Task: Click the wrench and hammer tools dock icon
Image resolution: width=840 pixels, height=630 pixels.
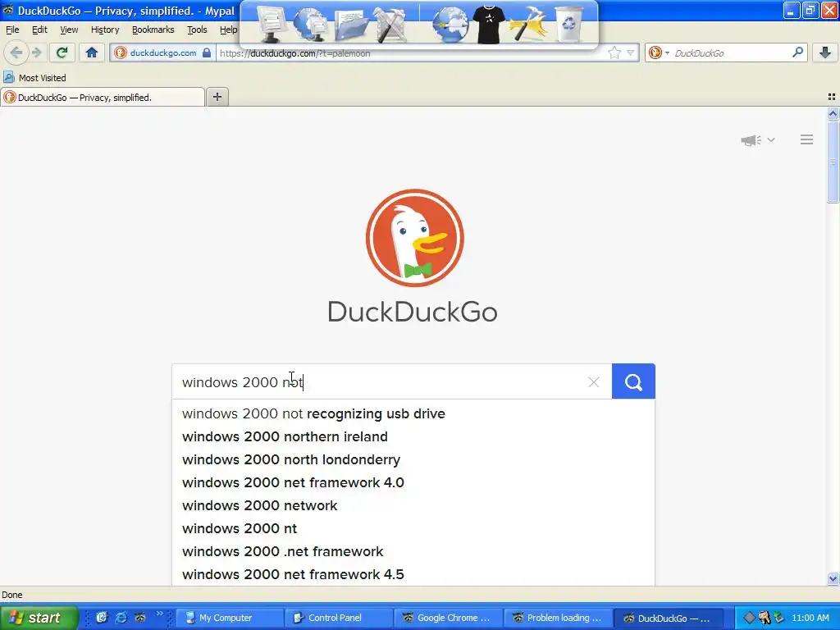Action: coord(391,25)
